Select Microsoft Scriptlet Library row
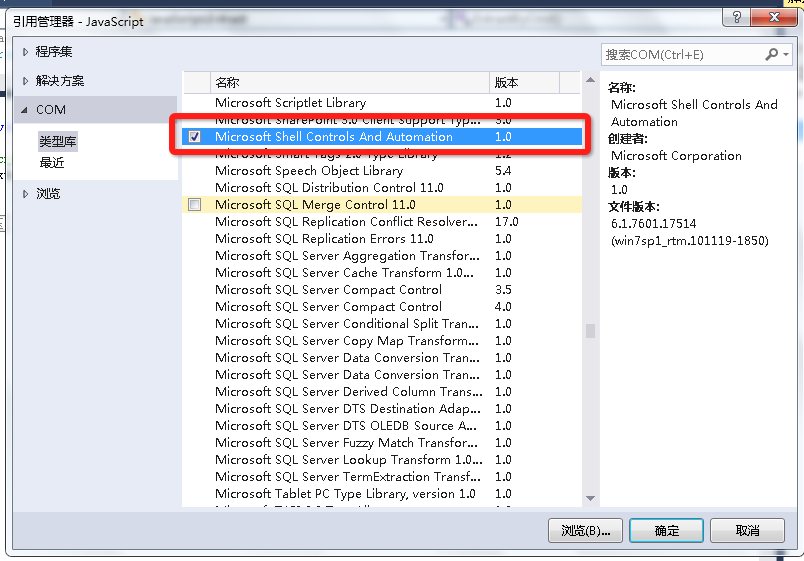Image resolution: width=804 pixels, height=561 pixels. pyautogui.click(x=382, y=103)
